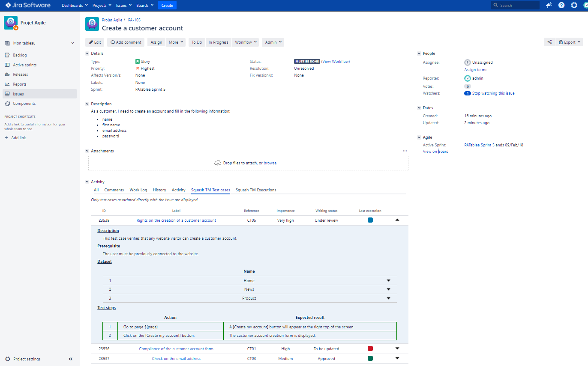Click inside the Search field
This screenshot has height=366, width=588.
pos(515,5)
